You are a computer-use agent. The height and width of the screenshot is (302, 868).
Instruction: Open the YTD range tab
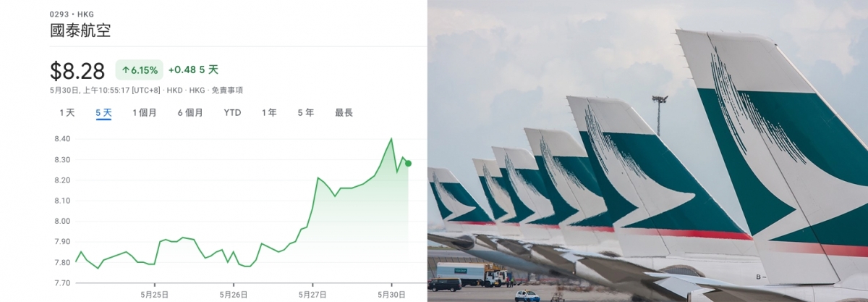(232, 112)
